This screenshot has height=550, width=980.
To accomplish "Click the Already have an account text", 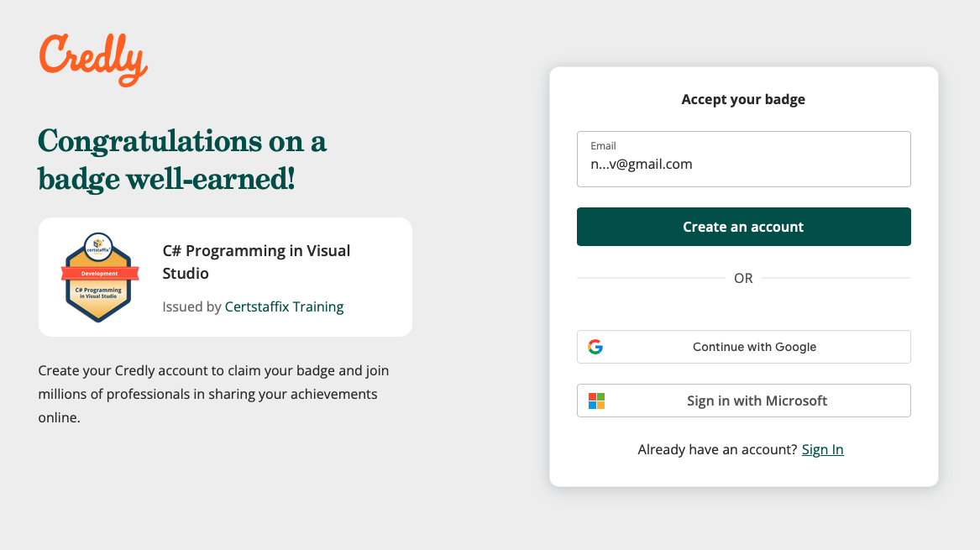I will pos(717,449).
